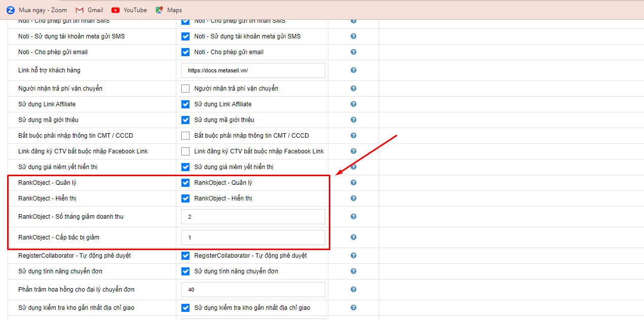Uncheck RankObject - Quản lý checkbox
644x320 pixels.
pos(185,183)
